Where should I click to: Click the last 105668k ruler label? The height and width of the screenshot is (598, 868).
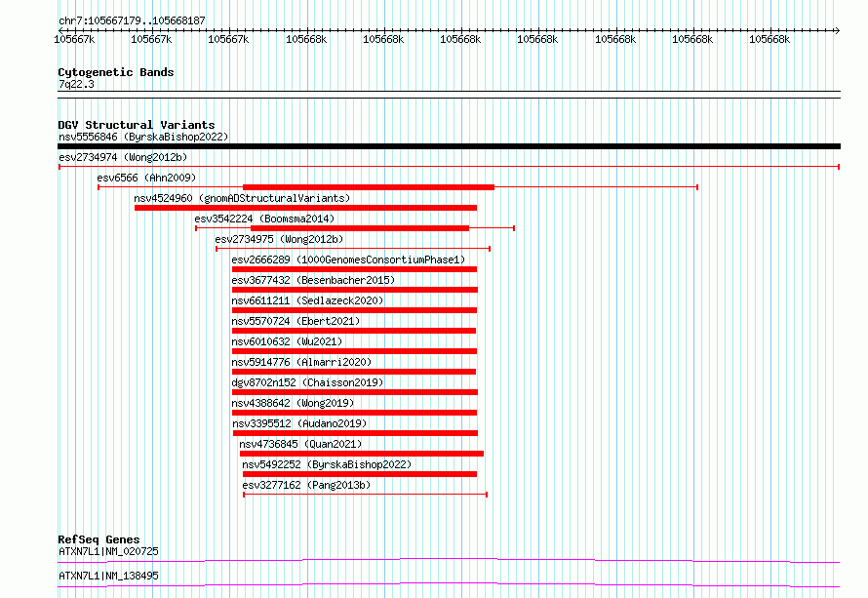tap(769, 39)
